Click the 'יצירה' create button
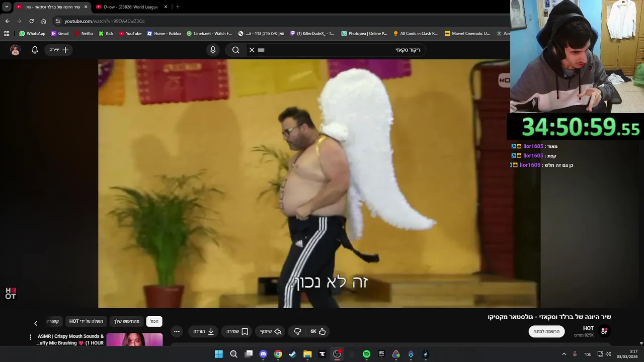The height and width of the screenshot is (362, 644). (x=59, y=50)
